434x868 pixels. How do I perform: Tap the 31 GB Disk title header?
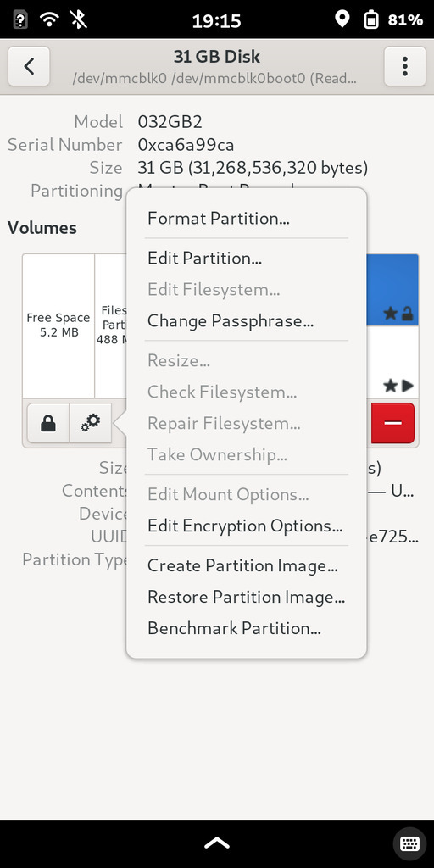(217, 57)
